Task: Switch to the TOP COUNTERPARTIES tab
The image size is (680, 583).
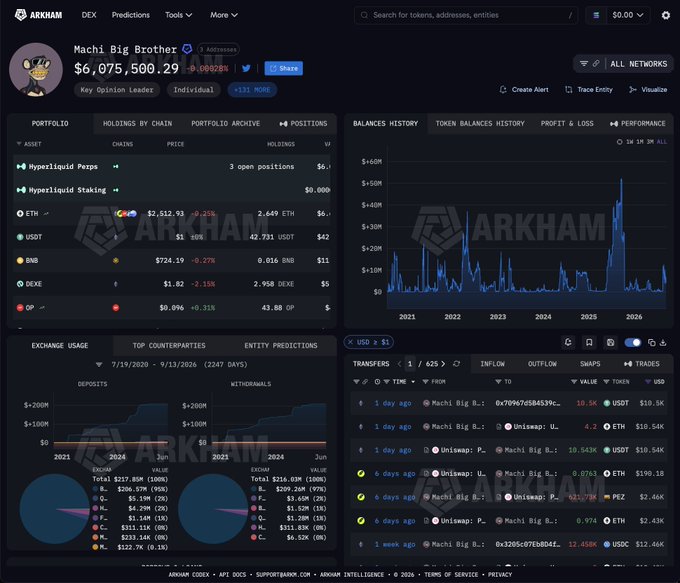Action: pos(169,346)
